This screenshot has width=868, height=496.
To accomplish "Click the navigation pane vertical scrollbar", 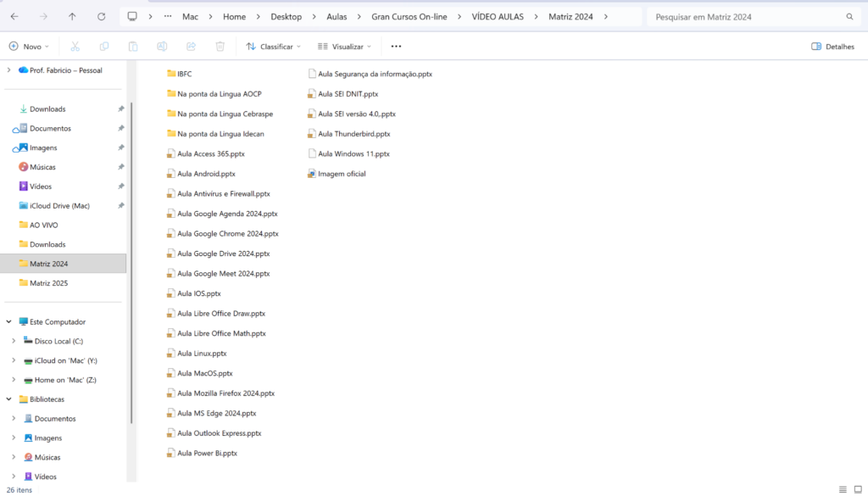I will point(131,263).
